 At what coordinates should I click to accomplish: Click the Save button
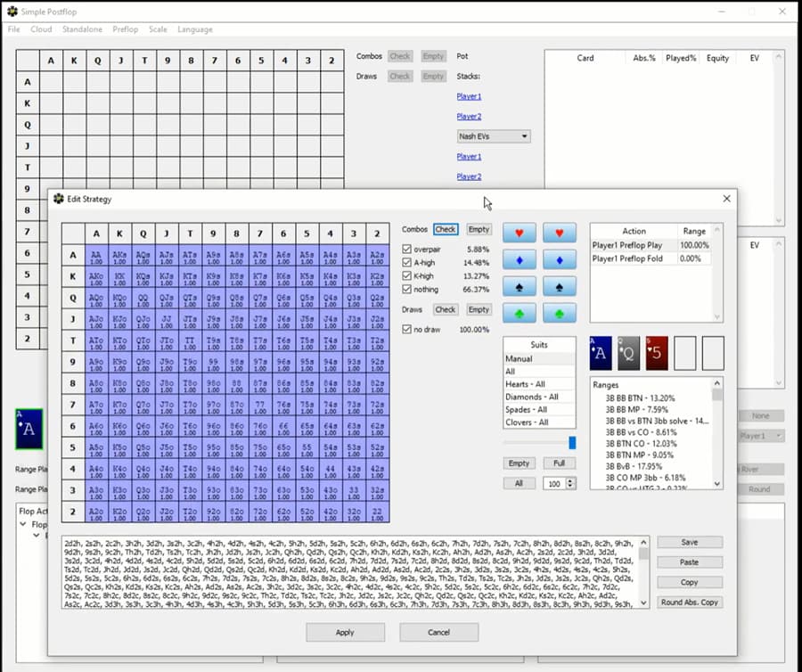pos(690,542)
